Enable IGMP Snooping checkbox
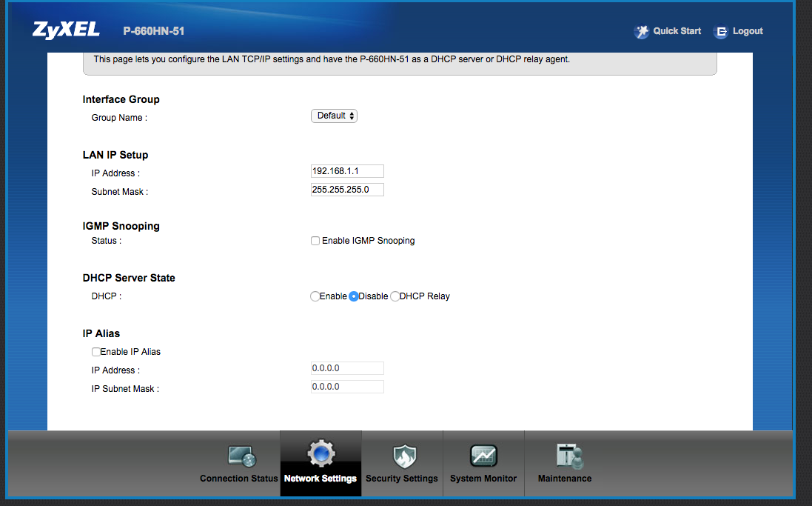Screen dimensions: 812x506 pyautogui.click(x=315, y=241)
